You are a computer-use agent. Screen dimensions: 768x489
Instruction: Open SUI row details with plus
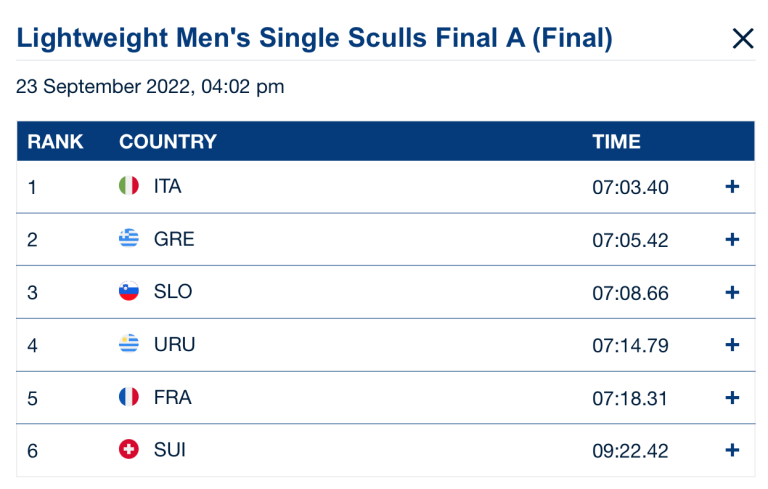[732, 451]
